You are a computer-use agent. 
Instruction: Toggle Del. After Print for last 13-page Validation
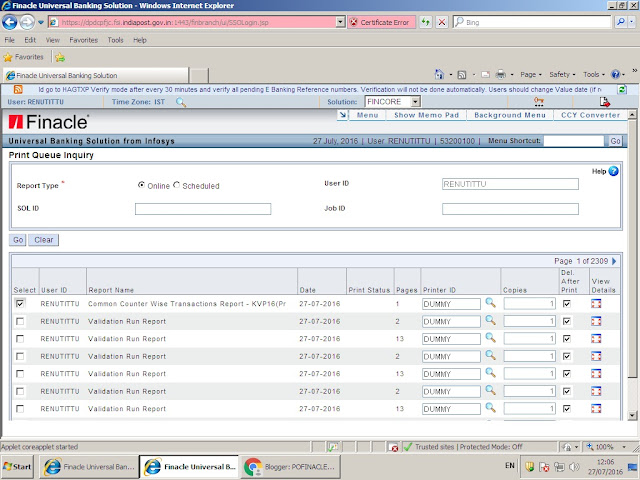click(567, 409)
